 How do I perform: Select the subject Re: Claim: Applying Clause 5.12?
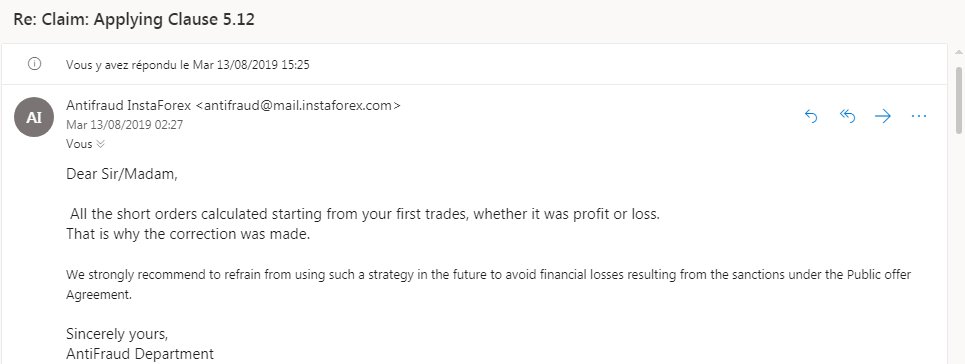(x=134, y=20)
